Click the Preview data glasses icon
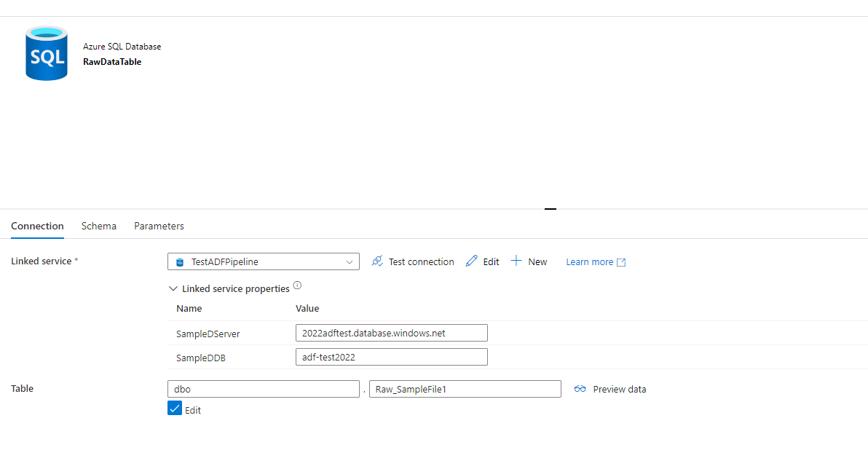Screen dimensions: 868x461 point(580,389)
